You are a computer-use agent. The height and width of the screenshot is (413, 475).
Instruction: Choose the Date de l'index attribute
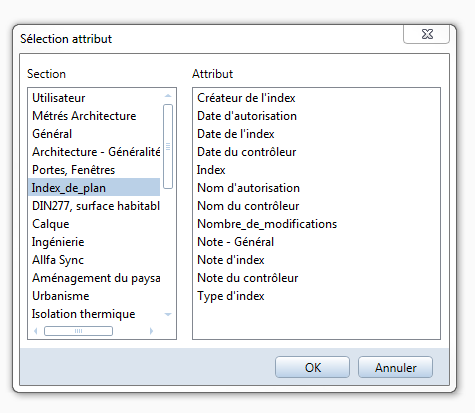tap(236, 134)
